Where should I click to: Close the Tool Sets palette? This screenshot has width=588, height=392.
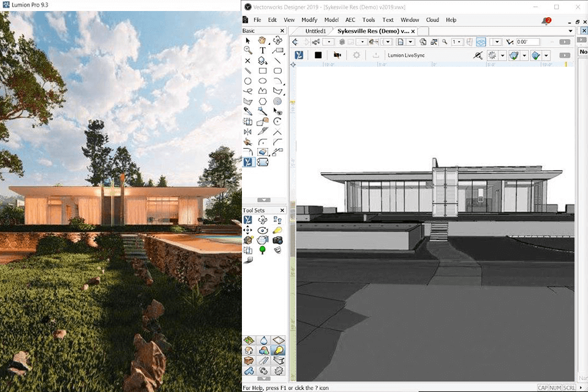[282, 210]
